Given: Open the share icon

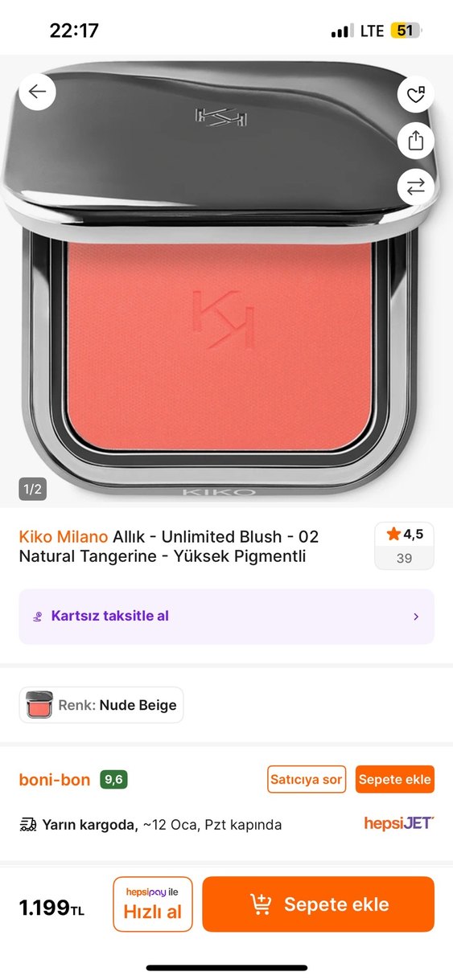Looking at the screenshot, I should coord(415,141).
